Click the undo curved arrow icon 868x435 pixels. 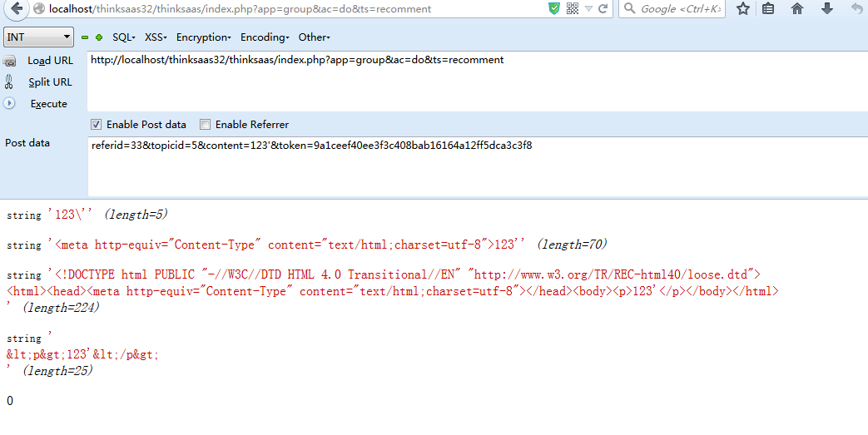tap(857, 8)
